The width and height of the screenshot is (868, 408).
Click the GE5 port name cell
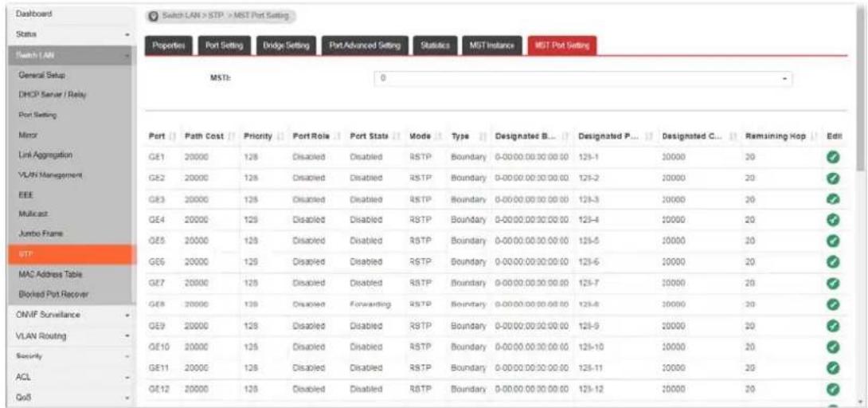[x=155, y=241]
